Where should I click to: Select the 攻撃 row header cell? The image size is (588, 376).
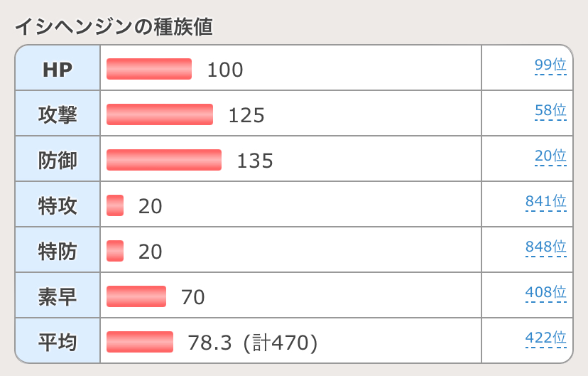click(58, 114)
